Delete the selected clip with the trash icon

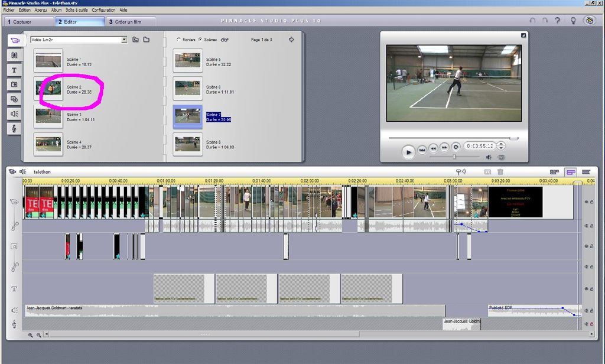pos(500,172)
